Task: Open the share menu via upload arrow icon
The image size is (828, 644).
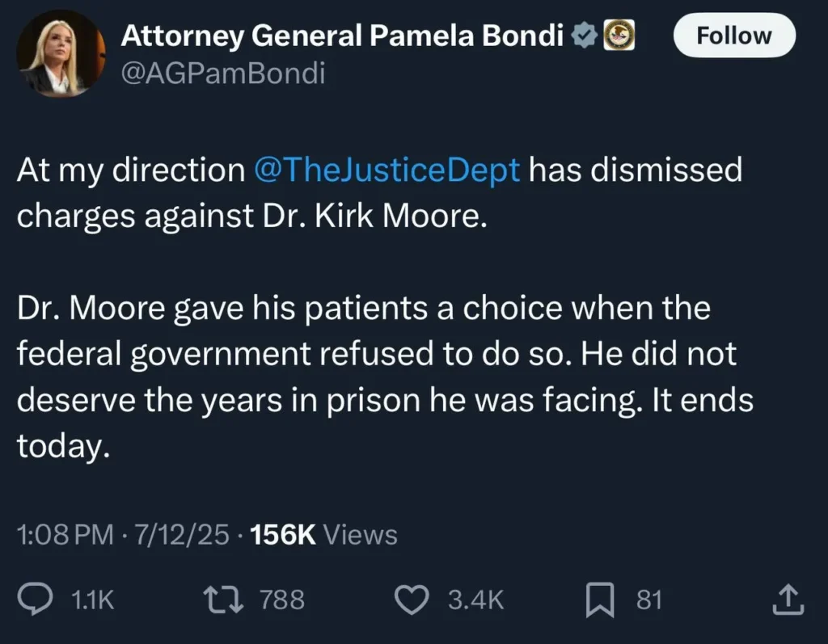Action: [x=788, y=599]
